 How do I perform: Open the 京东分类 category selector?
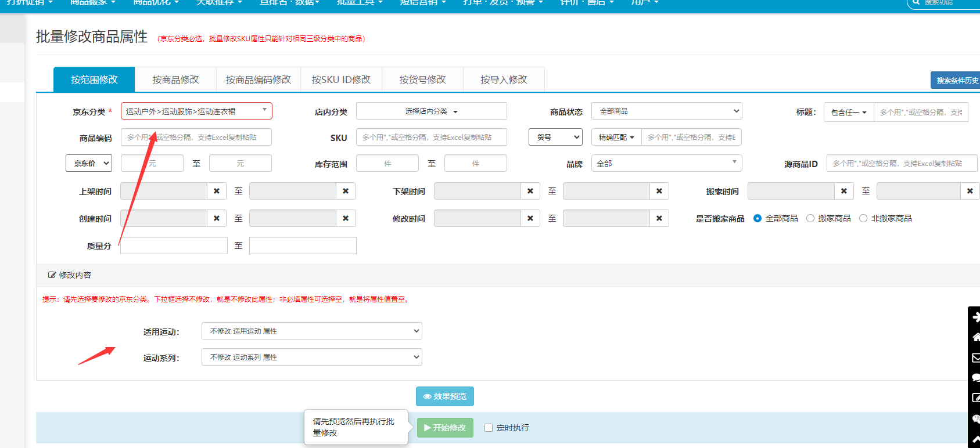(x=196, y=111)
